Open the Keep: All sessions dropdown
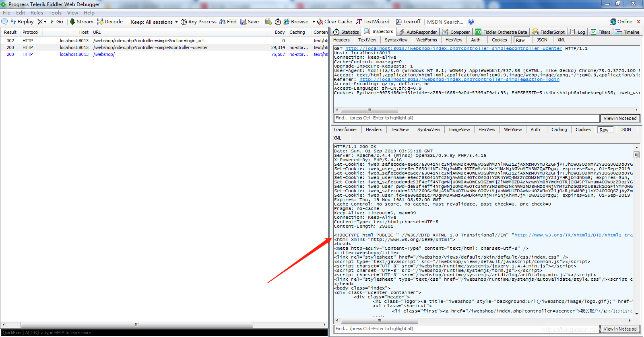Viewport: 644px width, 337px height. 154,22
